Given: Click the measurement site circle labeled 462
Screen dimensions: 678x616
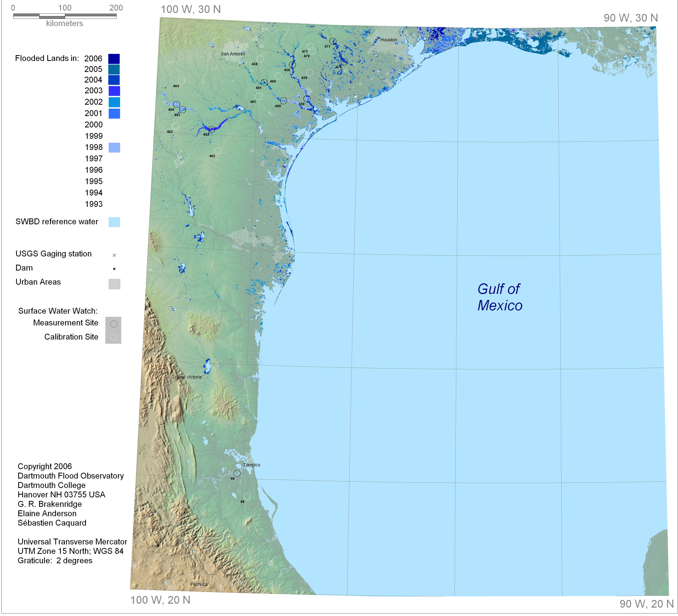Looking at the screenshot, I should click(211, 129).
